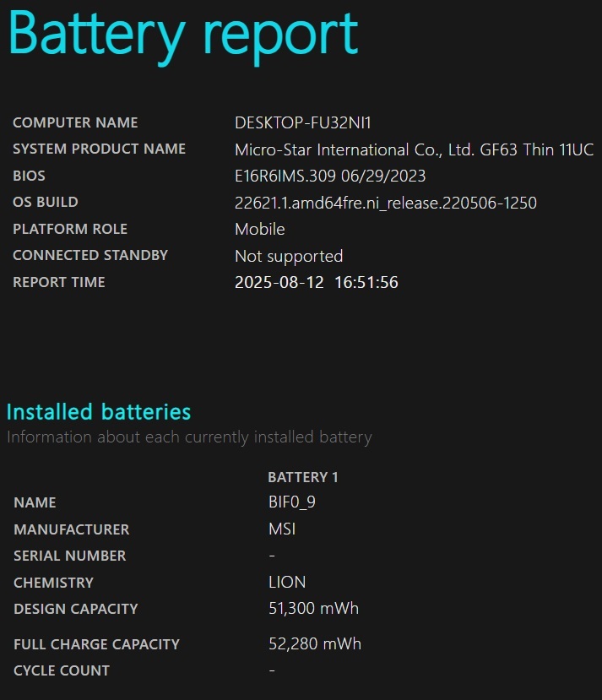Click the Not supported connected standby value
This screenshot has width=602, height=700.
[289, 256]
